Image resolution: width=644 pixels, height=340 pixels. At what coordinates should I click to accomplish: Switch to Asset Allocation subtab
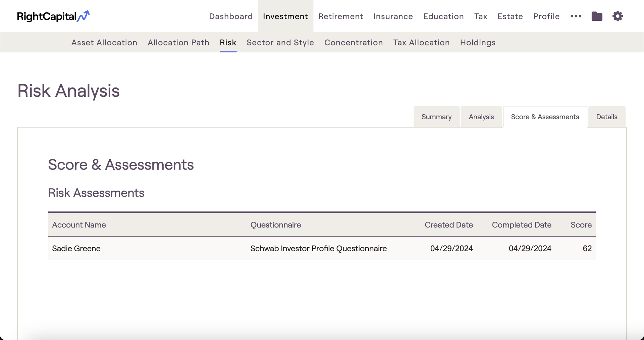104,43
